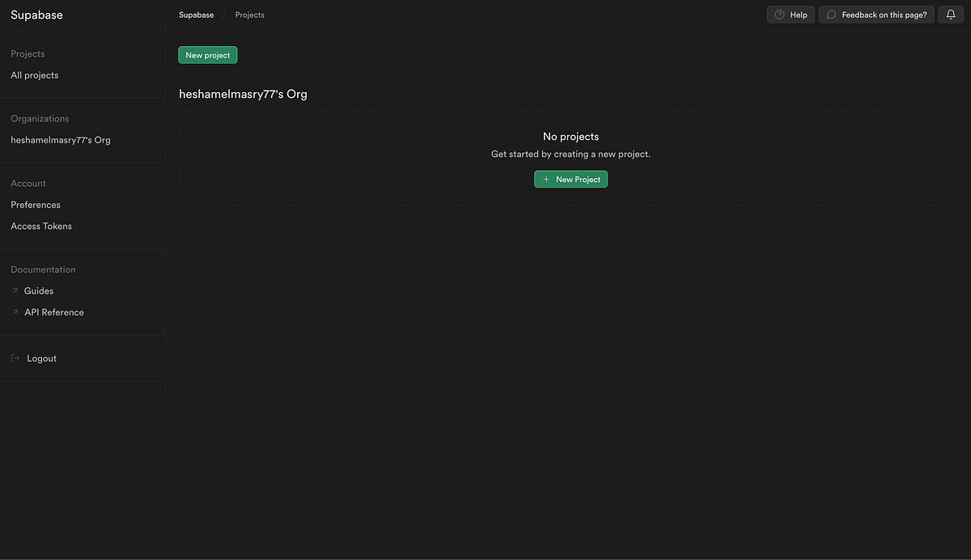Click the feedback speech bubble icon

point(830,14)
